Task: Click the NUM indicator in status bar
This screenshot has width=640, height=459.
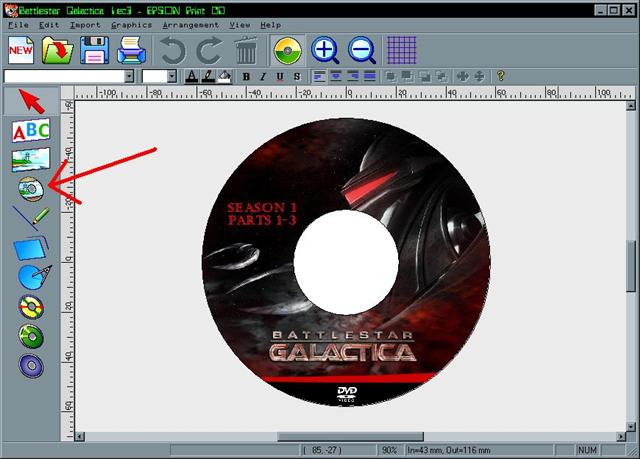Action: click(x=587, y=450)
